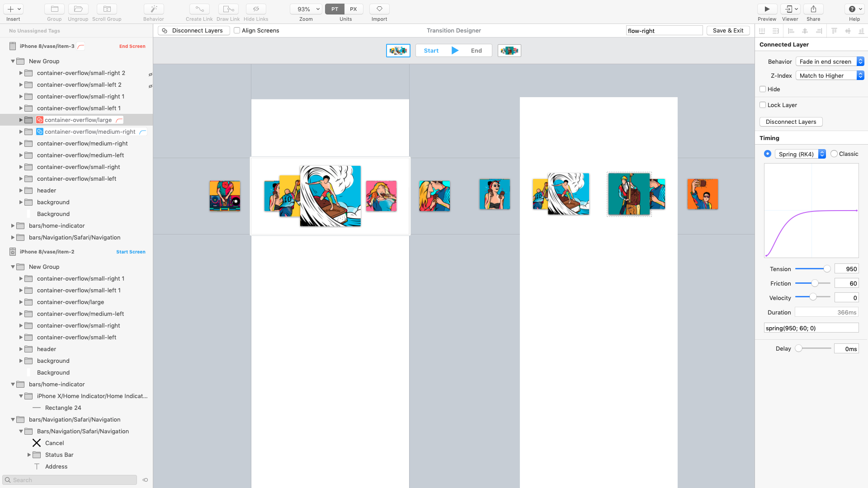Open the Behavior dropdown
Image resolution: width=868 pixels, height=488 pixels.
(830, 61)
